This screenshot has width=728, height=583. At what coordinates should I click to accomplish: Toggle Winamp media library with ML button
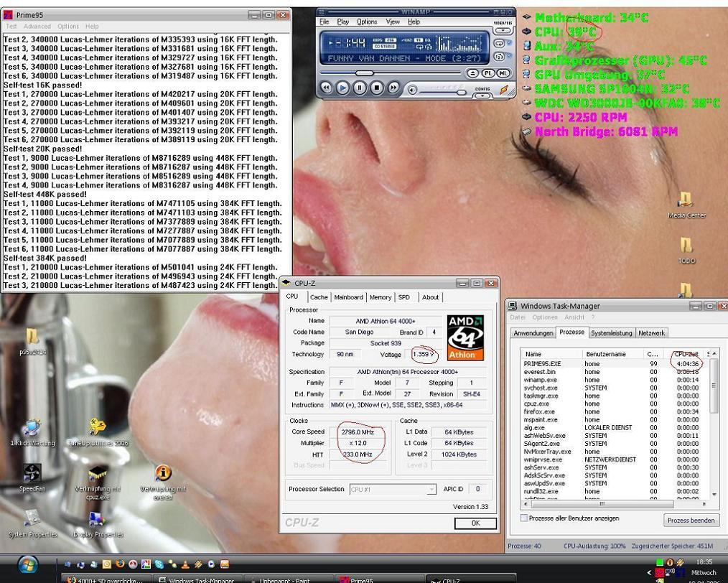click(x=503, y=73)
